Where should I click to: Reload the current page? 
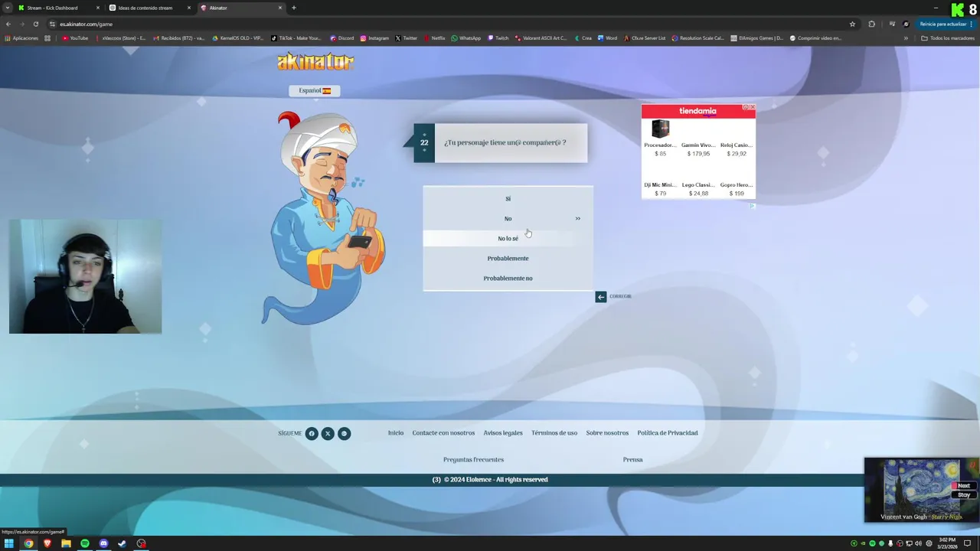tap(35, 24)
